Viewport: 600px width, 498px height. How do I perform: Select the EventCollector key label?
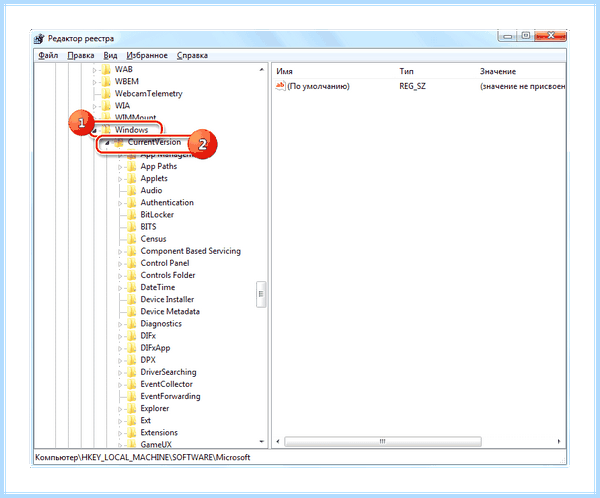[166, 384]
